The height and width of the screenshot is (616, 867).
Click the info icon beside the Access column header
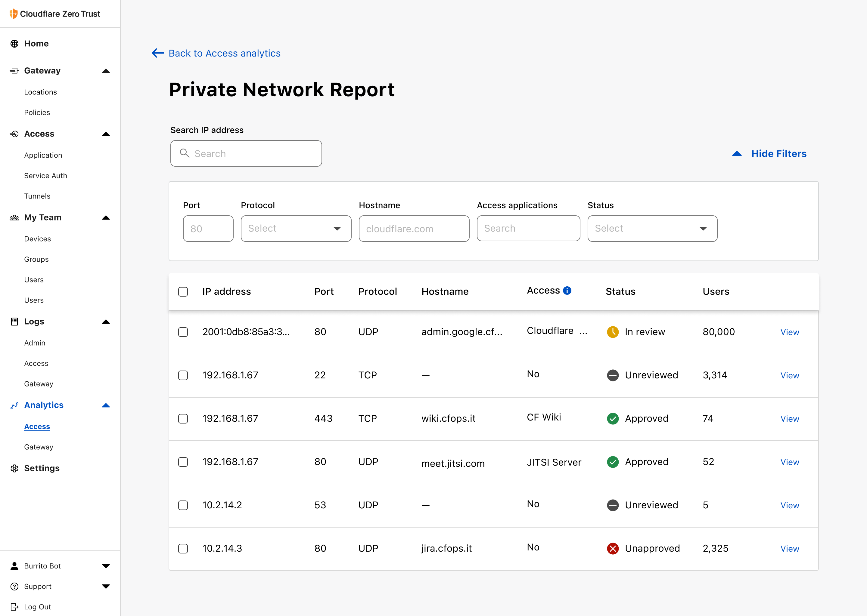coord(567,290)
